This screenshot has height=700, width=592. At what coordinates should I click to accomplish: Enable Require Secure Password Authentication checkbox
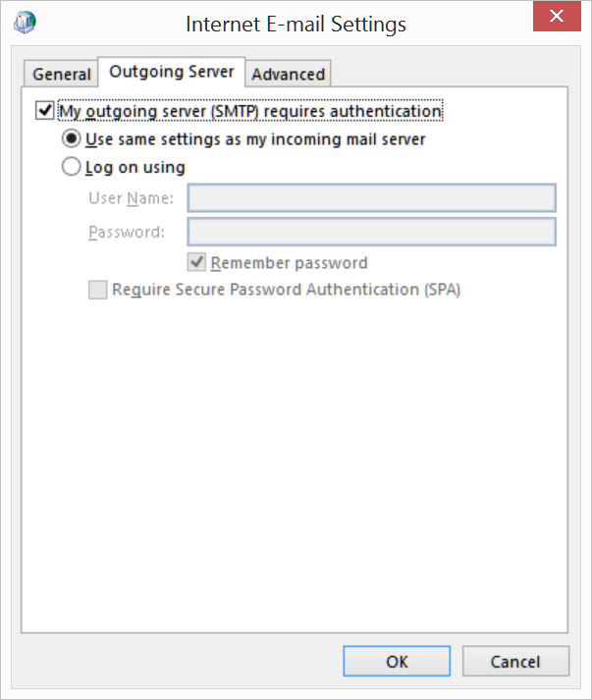tap(97, 290)
